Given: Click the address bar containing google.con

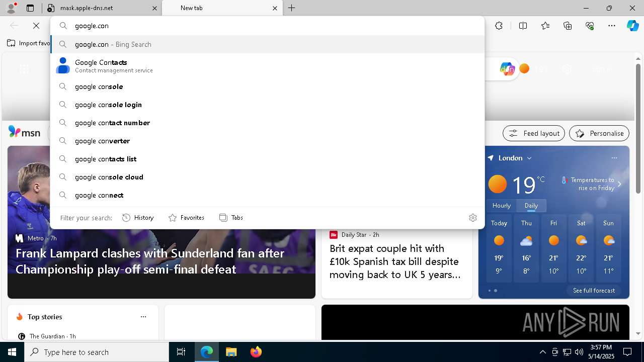Looking at the screenshot, I should 268,26.
